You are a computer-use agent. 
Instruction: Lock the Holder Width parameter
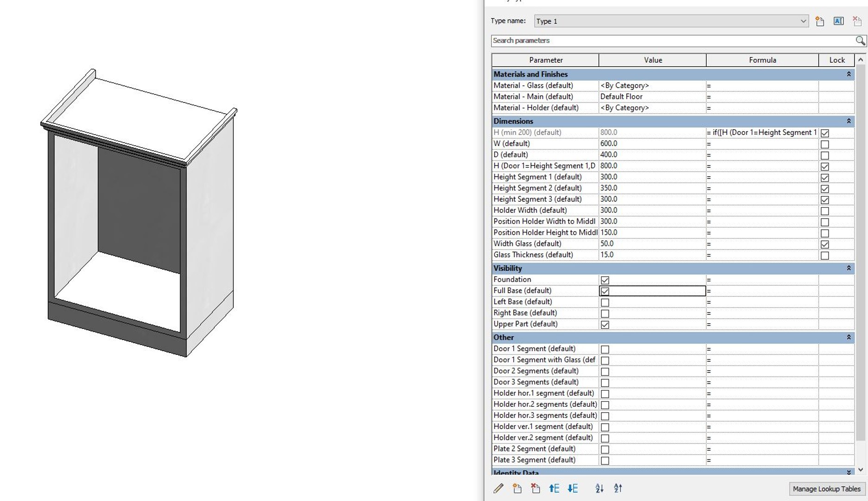pos(824,211)
